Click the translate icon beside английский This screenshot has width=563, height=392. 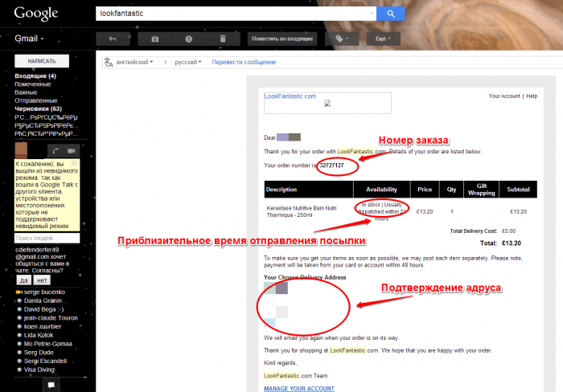[x=109, y=63]
